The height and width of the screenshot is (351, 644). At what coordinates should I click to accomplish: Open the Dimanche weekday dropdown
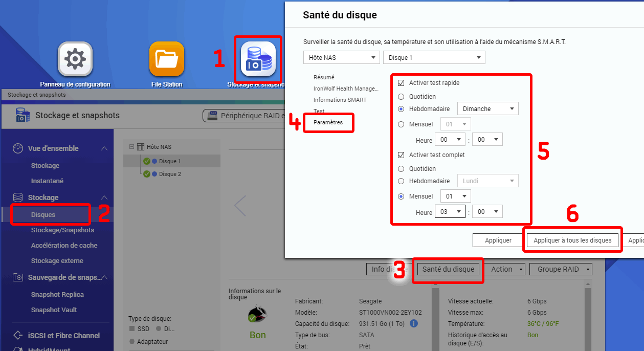(x=487, y=109)
